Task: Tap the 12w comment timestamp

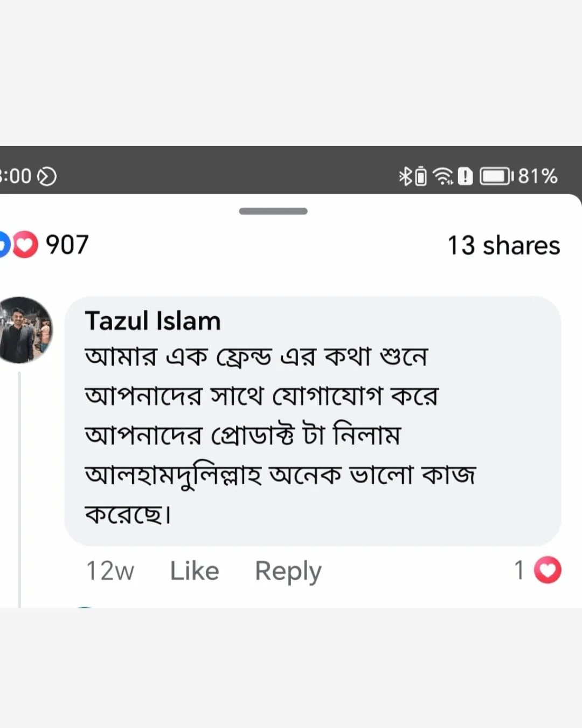Action: (x=110, y=571)
